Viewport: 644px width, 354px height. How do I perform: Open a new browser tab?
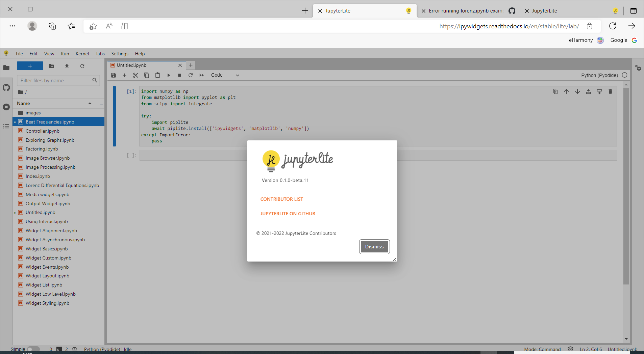tap(305, 11)
